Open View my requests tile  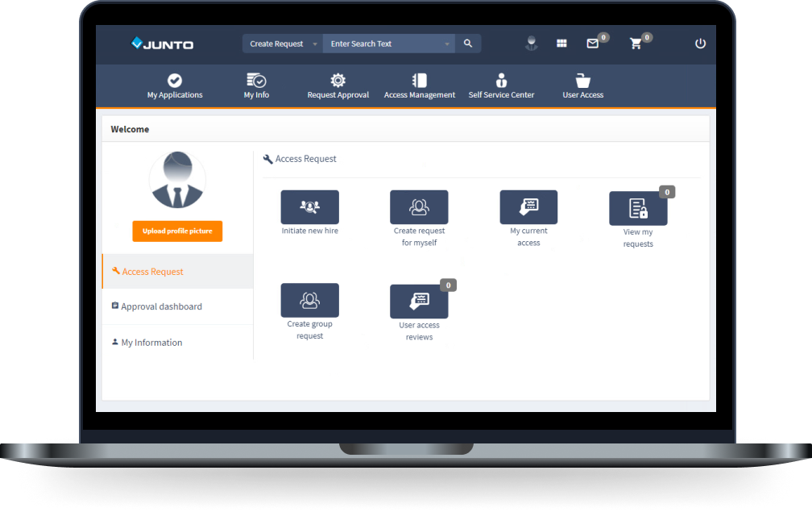pos(638,209)
